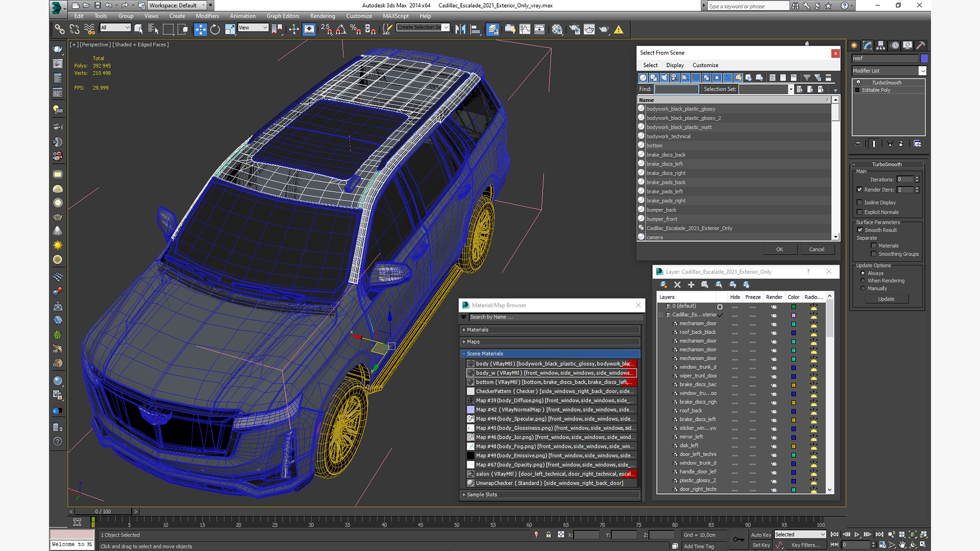Image resolution: width=980 pixels, height=551 pixels.
Task: Click color swatch for 0 (default) layer
Action: coord(794,307)
